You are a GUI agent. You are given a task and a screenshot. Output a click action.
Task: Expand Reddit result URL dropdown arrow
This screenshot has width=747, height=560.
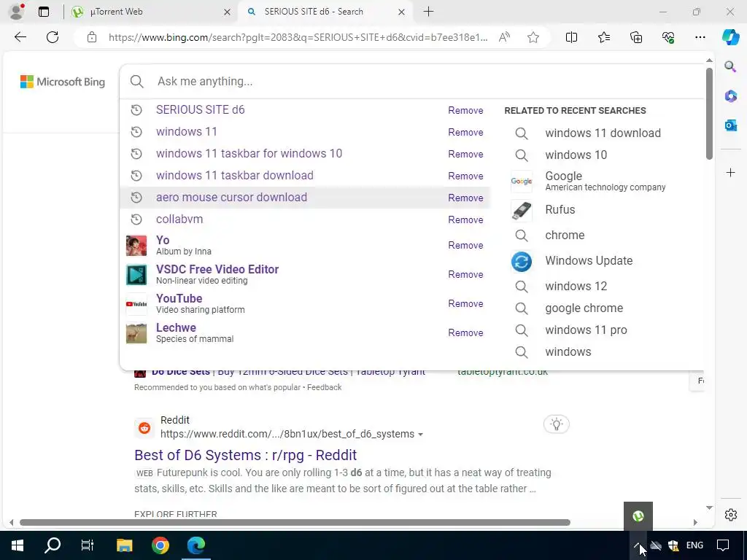coord(420,435)
